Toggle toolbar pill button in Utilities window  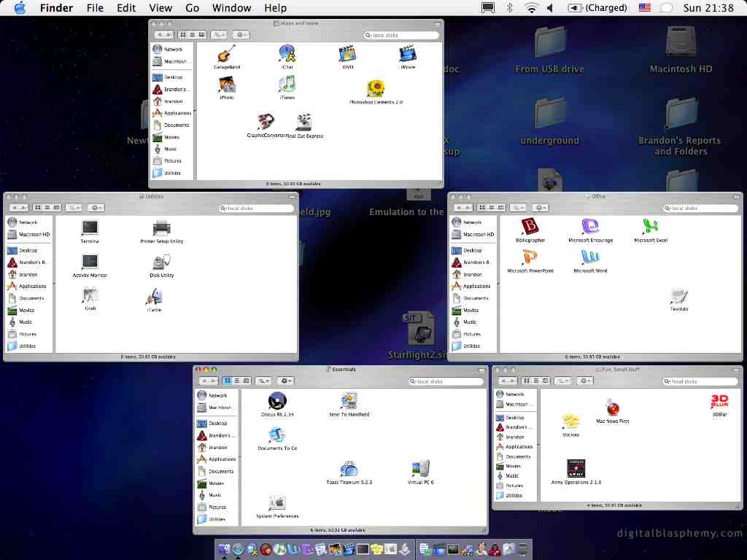(x=292, y=197)
